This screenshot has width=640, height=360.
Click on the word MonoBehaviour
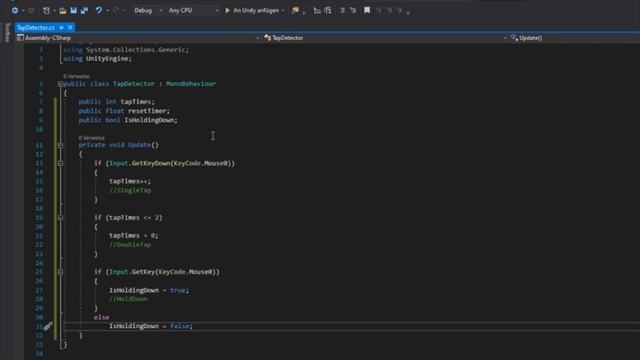(191, 84)
